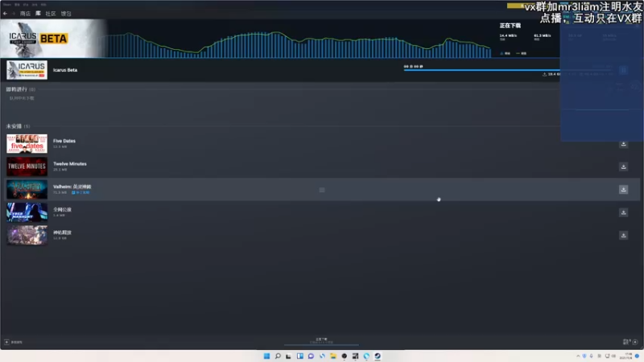Open Windows taskbar search
The height and width of the screenshot is (362, 644).
(278, 356)
